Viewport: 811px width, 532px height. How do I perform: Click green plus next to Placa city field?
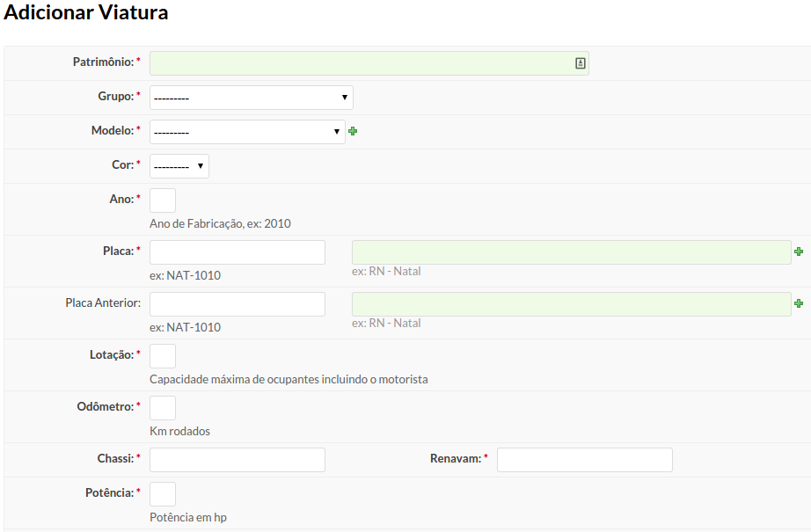pyautogui.click(x=799, y=251)
